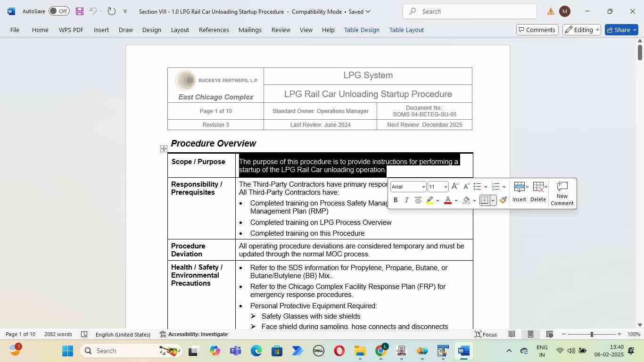Image resolution: width=644 pixels, height=362 pixels.
Task: Click the Shading paint bucket icon
Action: [466, 200]
